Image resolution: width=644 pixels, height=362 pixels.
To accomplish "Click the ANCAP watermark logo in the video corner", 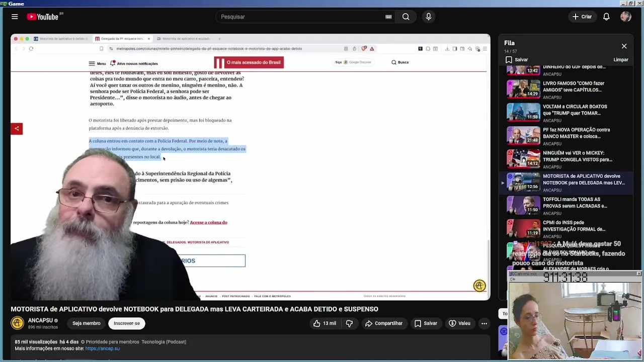I will 479,286.
